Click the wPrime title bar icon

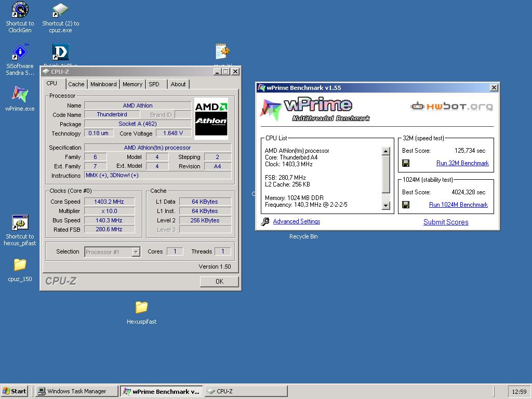tap(261, 87)
